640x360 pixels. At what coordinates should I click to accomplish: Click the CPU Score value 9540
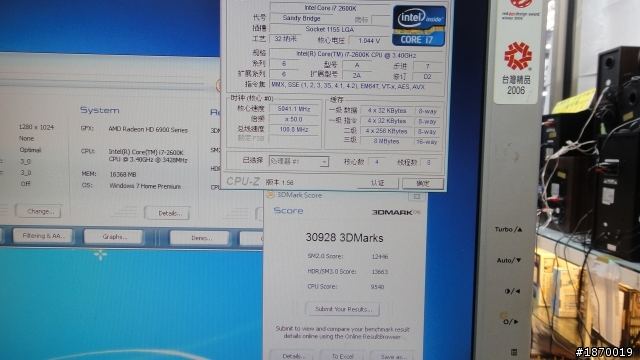[377, 287]
